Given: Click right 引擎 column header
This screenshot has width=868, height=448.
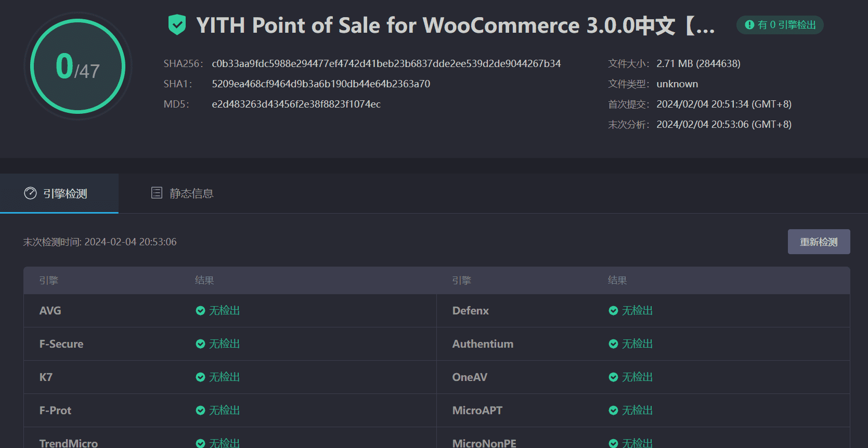Looking at the screenshot, I should 462,281.
